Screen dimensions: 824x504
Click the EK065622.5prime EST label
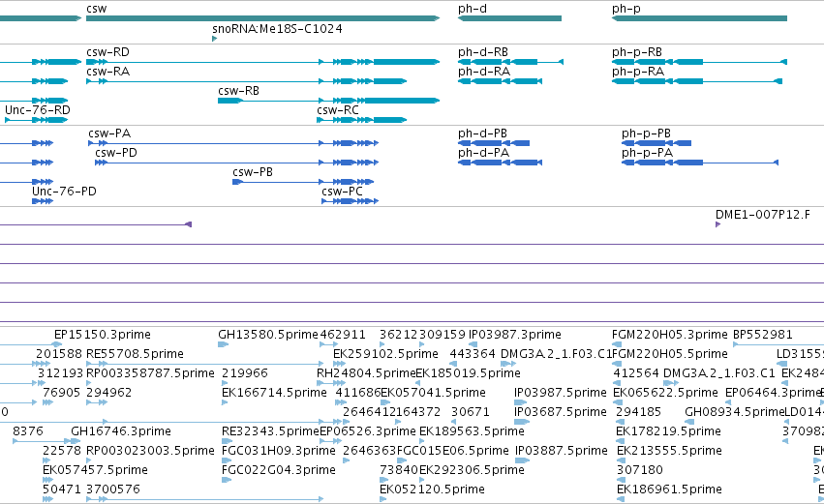point(665,393)
